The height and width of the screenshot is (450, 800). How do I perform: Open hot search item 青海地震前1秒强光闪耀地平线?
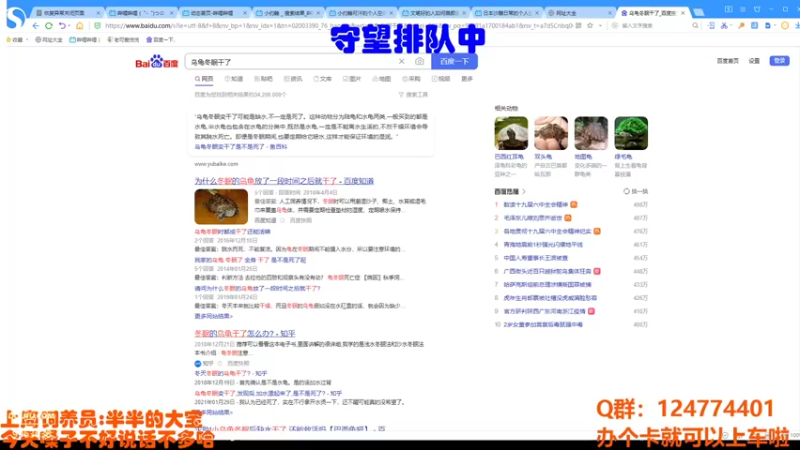click(x=543, y=245)
